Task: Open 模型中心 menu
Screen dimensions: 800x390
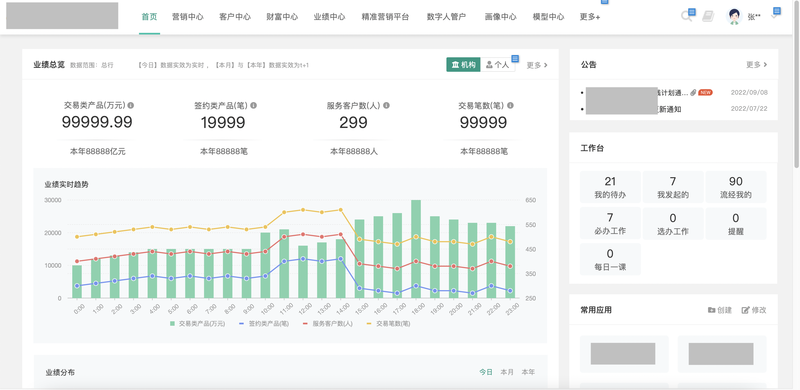Action: (x=548, y=17)
